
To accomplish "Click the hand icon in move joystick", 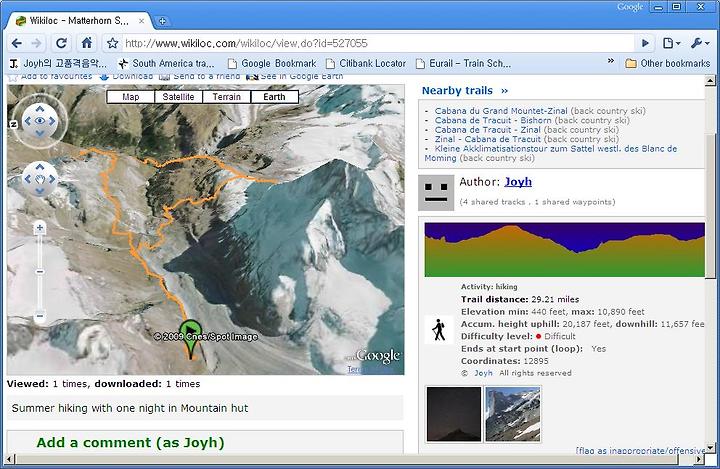I will [x=40, y=179].
